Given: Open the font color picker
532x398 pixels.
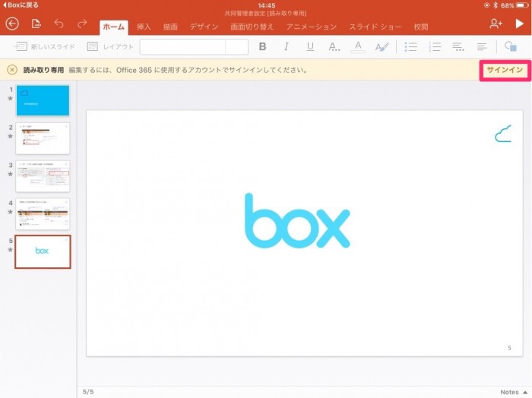Looking at the screenshot, I should click(358, 47).
